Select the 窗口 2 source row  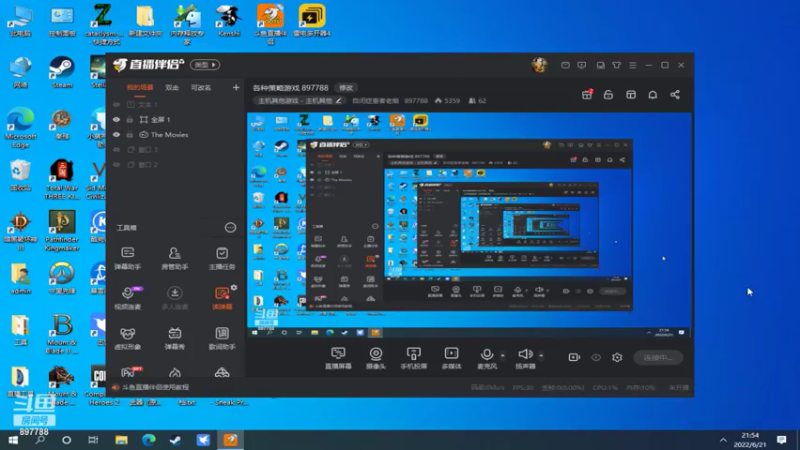176,165
